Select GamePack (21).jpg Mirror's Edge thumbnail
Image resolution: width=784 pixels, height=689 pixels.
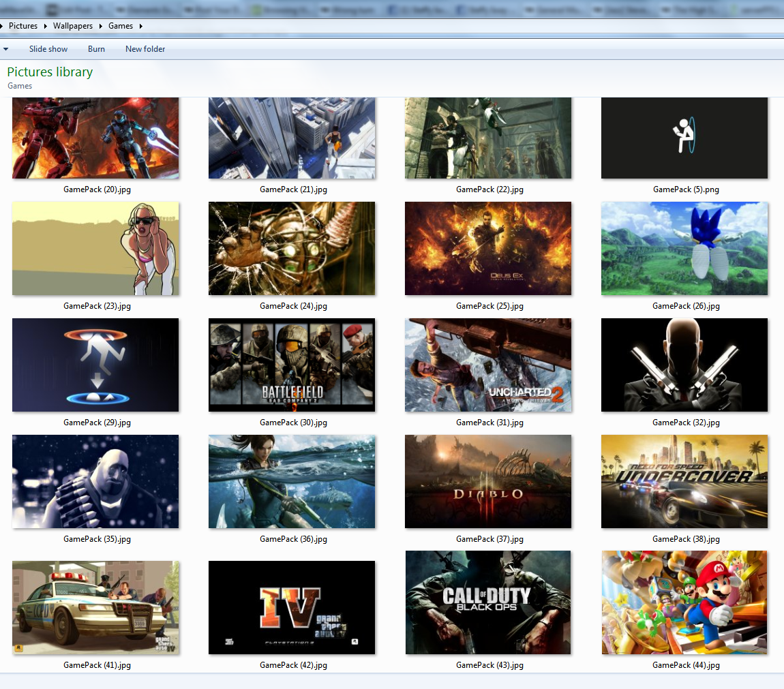click(292, 138)
